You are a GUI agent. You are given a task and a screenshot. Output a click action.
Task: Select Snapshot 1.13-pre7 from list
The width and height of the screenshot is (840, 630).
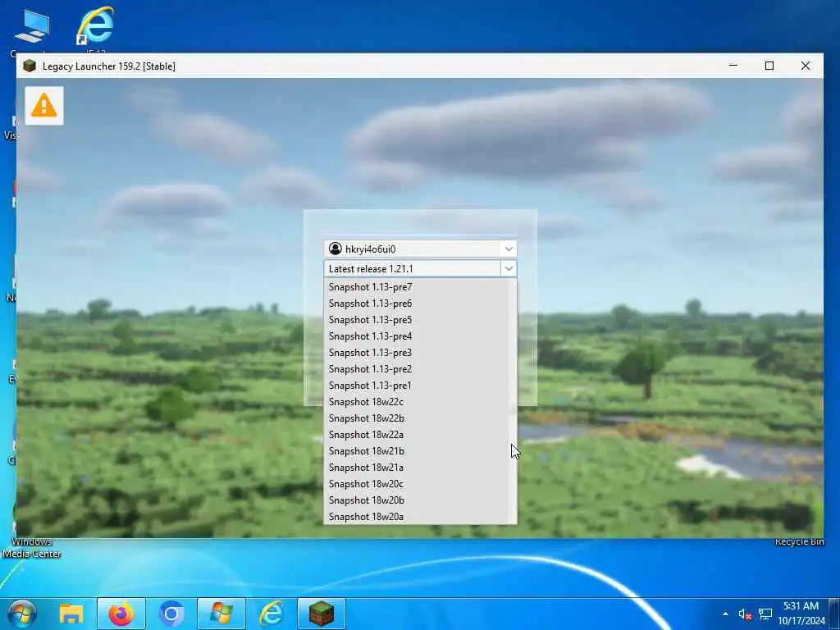pyautogui.click(x=416, y=287)
